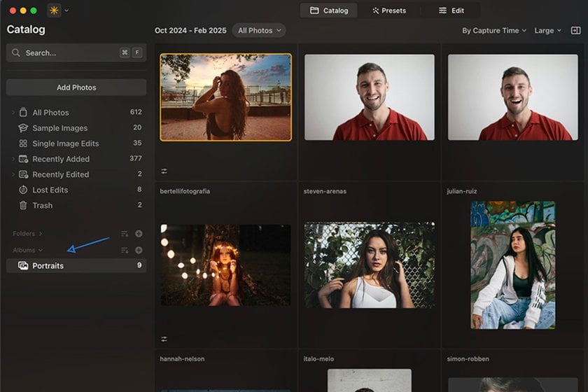
Task: Click the Lost Edits clock icon
Action: pos(23,190)
